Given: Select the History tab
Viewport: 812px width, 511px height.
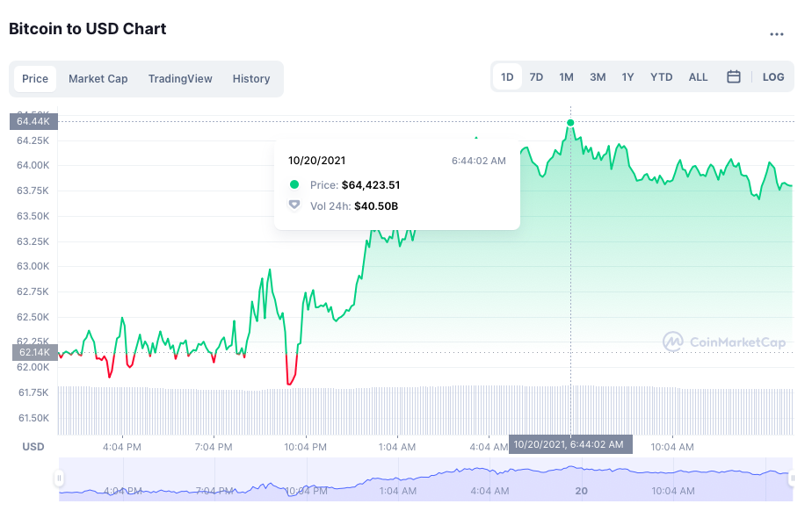Looking at the screenshot, I should pyautogui.click(x=251, y=79).
